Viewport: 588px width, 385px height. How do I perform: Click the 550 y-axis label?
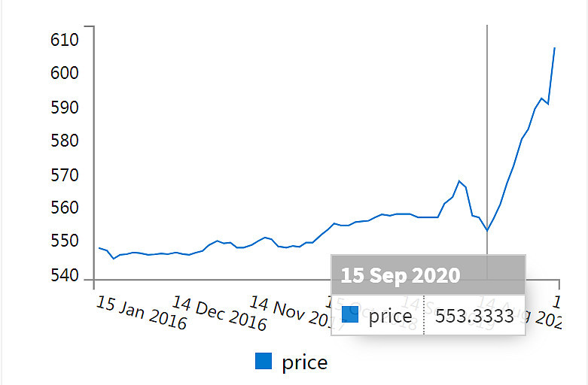[65, 241]
